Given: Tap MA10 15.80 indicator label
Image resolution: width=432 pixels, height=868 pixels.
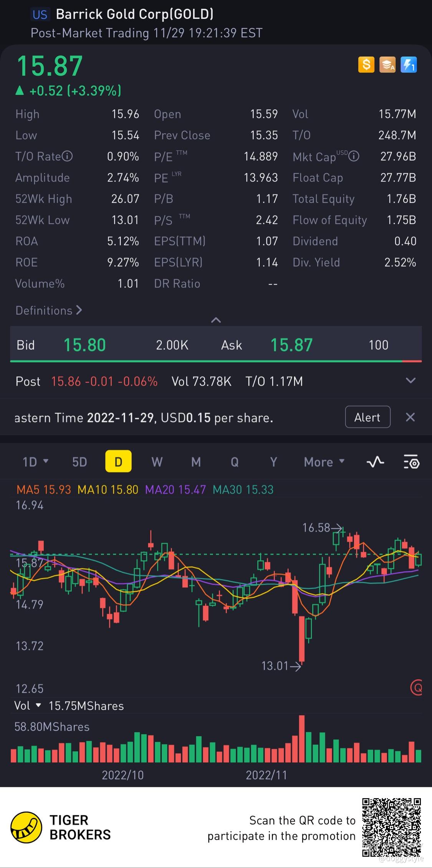Looking at the screenshot, I should point(108,489).
